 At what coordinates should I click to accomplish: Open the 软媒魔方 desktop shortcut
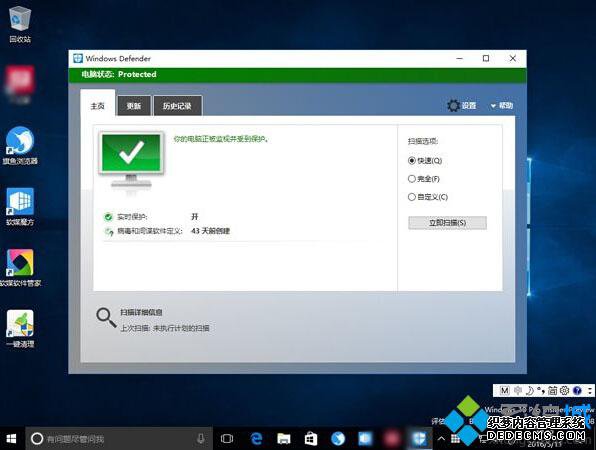pyautogui.click(x=20, y=207)
